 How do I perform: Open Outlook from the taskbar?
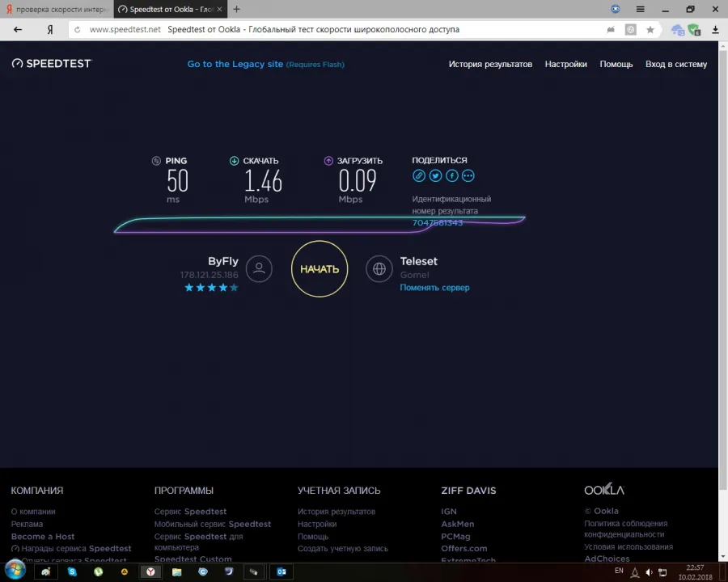coord(281,571)
